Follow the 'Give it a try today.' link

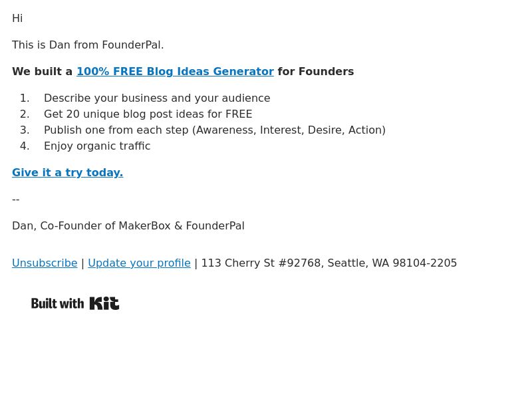68,172
